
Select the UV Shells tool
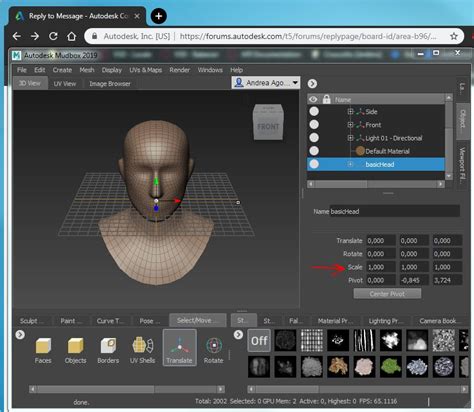143,349
